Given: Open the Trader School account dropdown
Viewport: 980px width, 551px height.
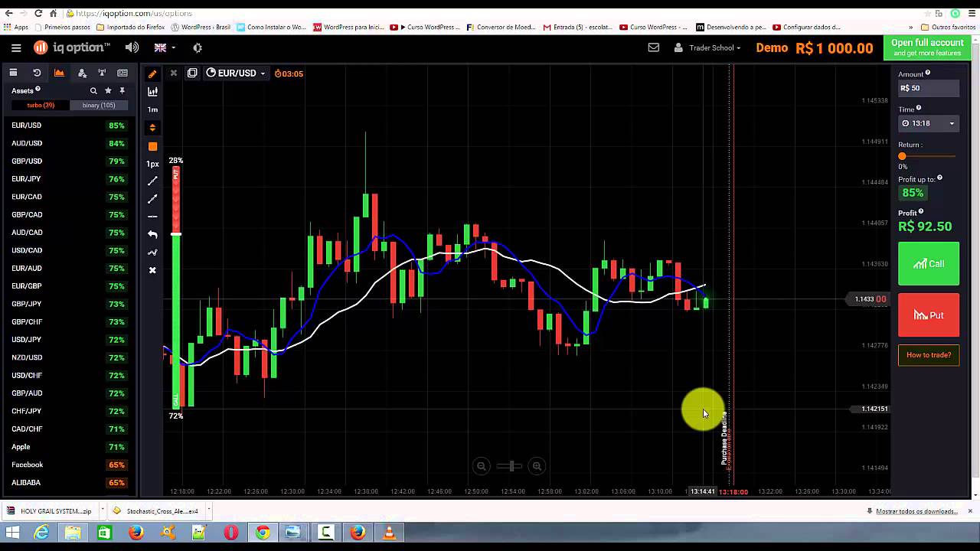Looking at the screenshot, I should click(x=707, y=47).
